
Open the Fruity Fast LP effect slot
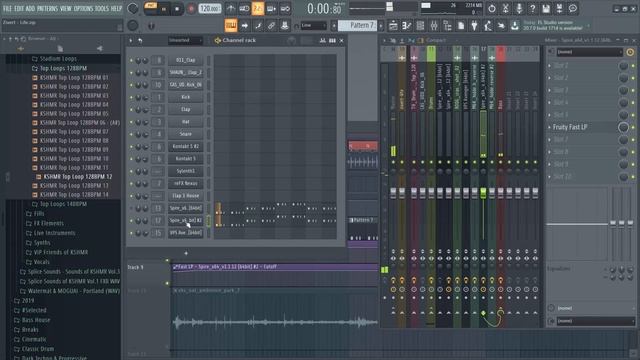pyautogui.click(x=570, y=127)
